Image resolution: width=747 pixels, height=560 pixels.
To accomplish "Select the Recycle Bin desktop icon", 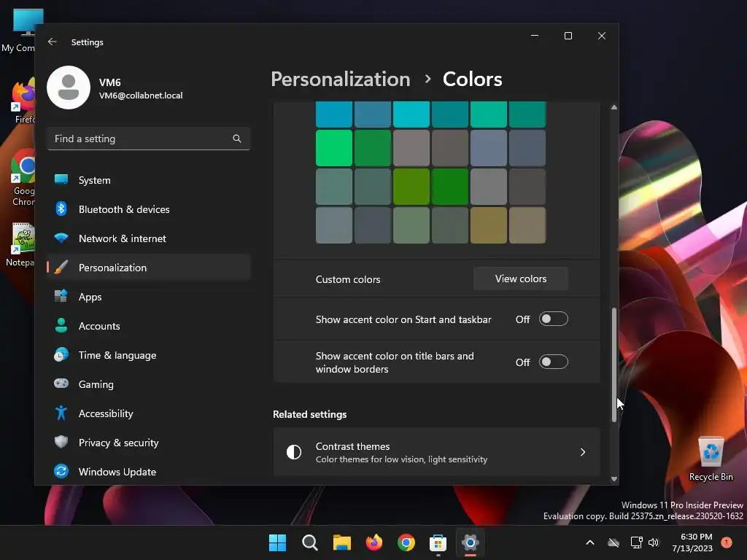I will [711, 459].
